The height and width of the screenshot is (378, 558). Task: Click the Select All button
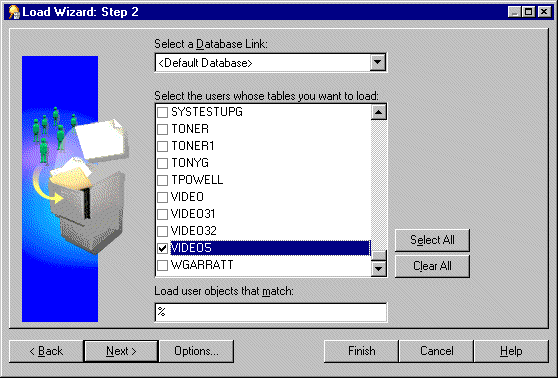(432, 240)
